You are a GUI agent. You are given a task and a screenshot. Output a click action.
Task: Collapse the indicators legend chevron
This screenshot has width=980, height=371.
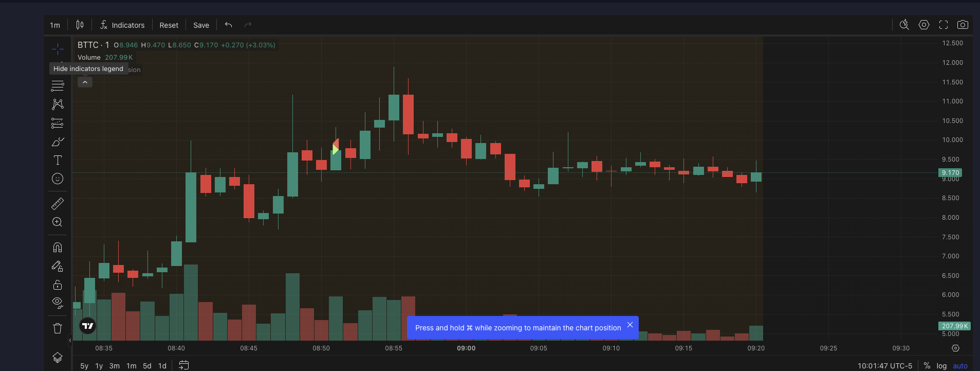point(85,82)
